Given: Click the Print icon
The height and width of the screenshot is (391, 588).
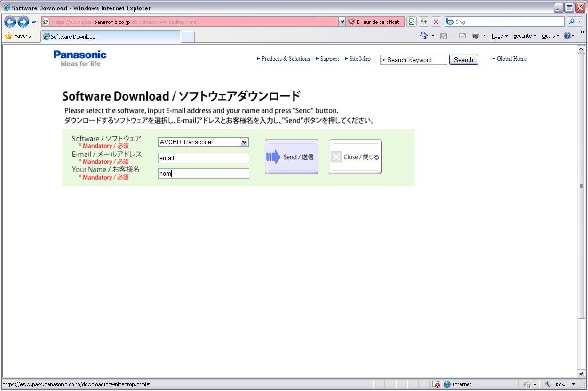Looking at the screenshot, I should (x=476, y=36).
